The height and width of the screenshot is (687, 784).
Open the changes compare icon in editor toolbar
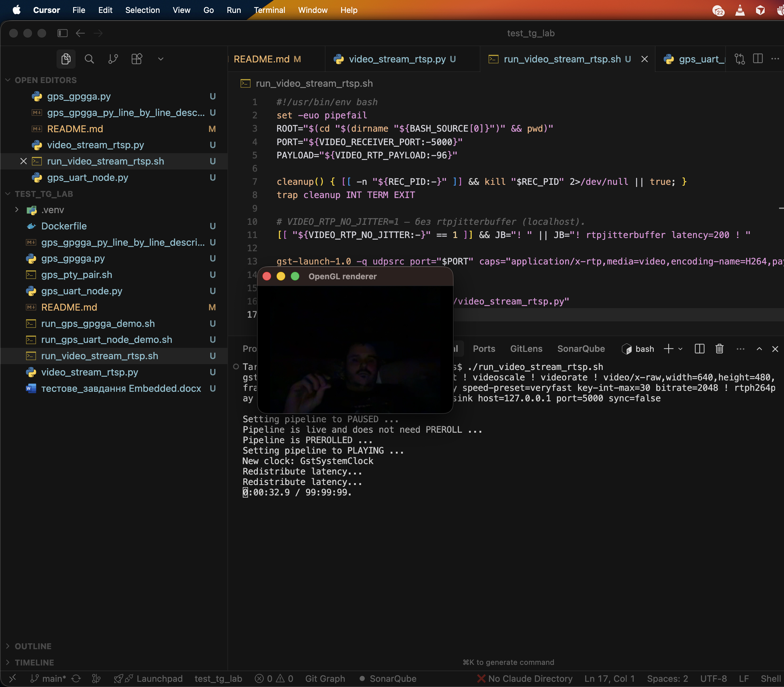(739, 59)
